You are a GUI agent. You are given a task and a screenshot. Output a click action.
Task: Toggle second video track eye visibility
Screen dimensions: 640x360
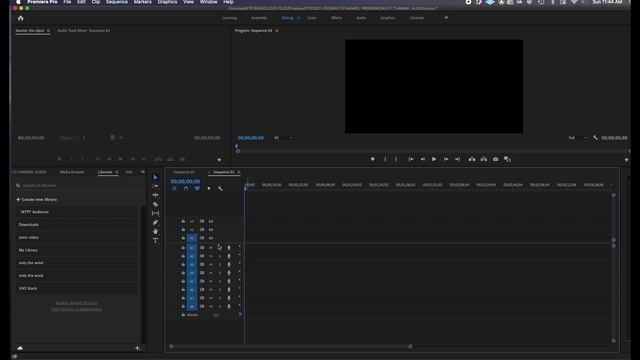[211, 230]
